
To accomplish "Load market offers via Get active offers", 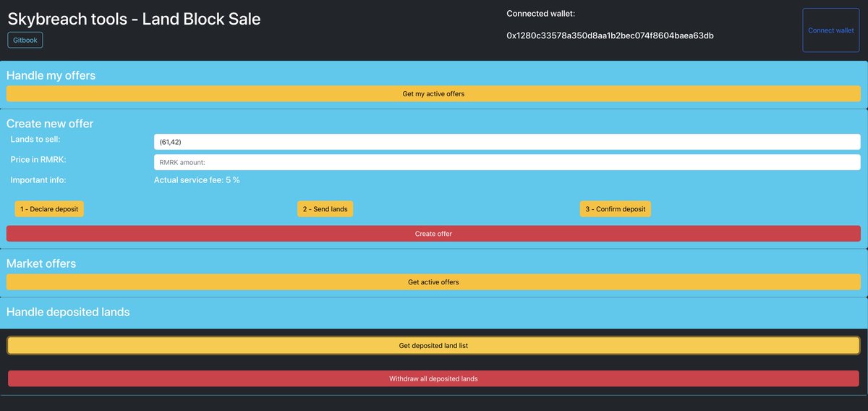I will coord(433,282).
